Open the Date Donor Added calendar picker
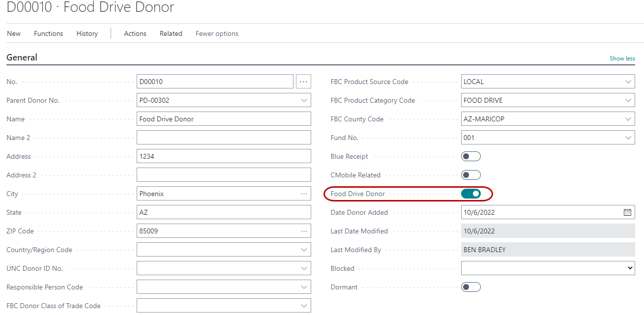The width and height of the screenshot is (644, 315). pyautogui.click(x=627, y=212)
